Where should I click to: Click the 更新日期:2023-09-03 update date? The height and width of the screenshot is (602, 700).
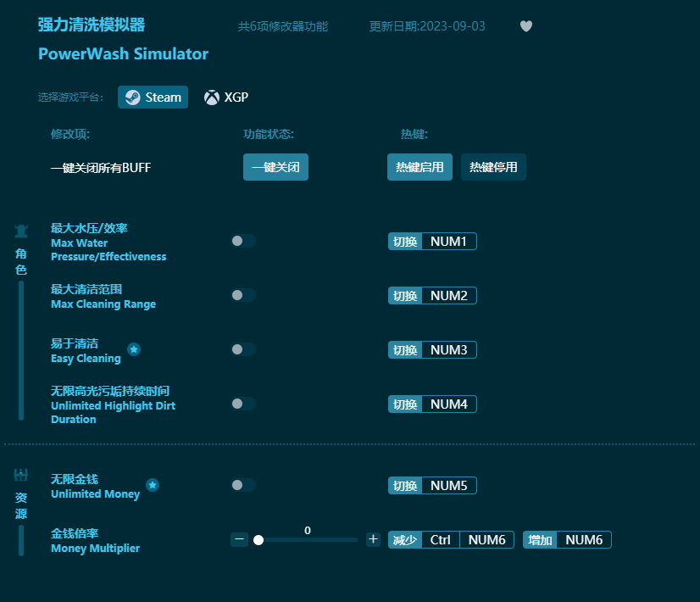[x=427, y=26]
